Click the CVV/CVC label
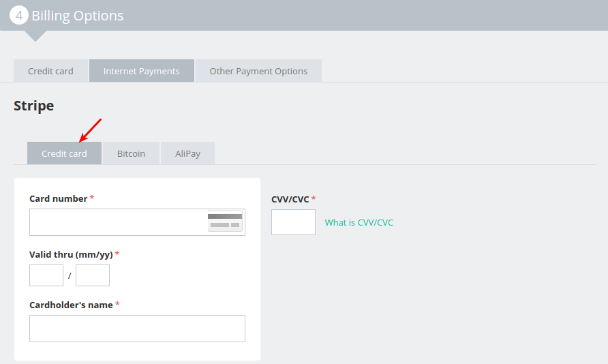The image size is (608, 364). 290,199
